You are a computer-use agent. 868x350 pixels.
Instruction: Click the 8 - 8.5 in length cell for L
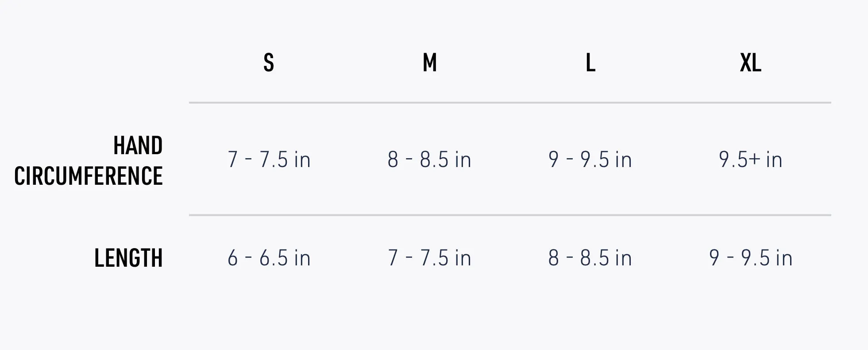[590, 258]
